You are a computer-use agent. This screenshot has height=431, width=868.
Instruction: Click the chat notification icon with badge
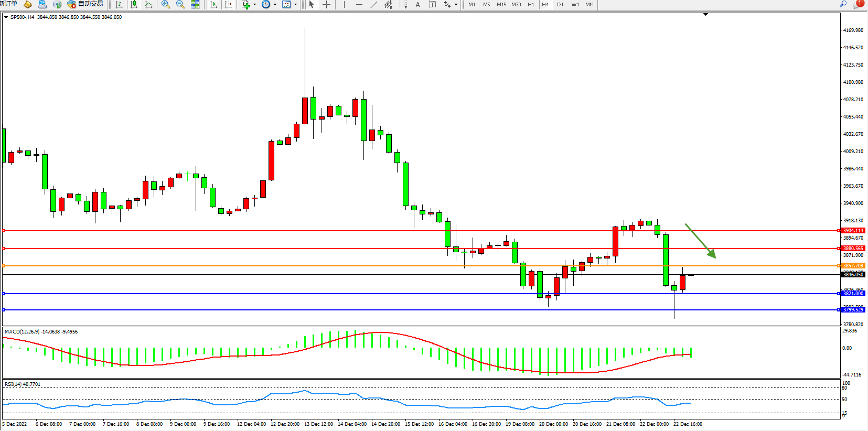(858, 4)
